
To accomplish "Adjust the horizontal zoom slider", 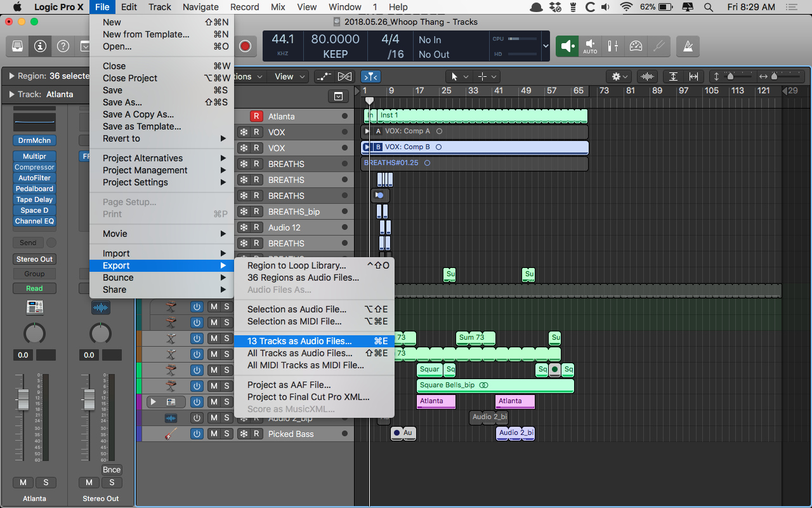I will [x=774, y=76].
